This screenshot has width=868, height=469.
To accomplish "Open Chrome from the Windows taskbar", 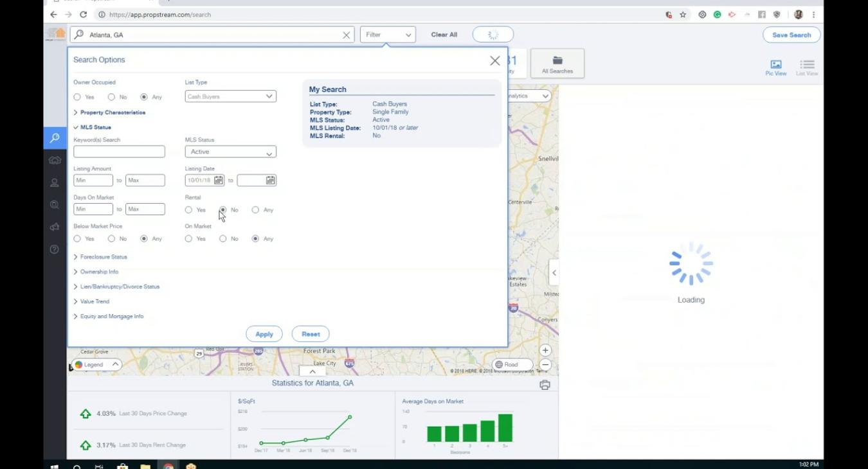I will coord(168,466).
